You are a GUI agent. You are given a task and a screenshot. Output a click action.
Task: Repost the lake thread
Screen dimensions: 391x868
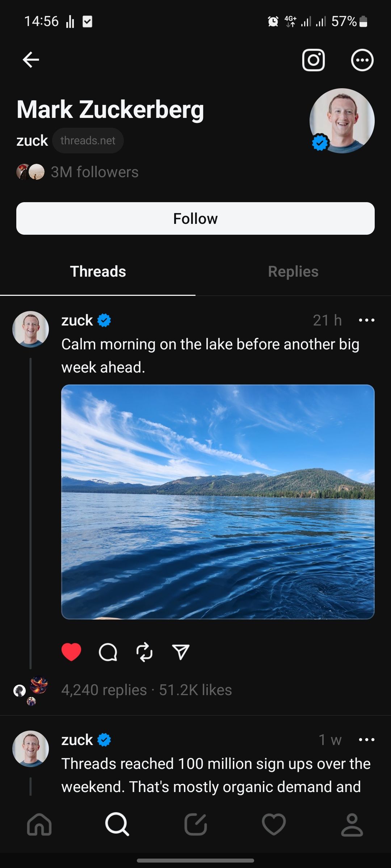click(x=144, y=652)
